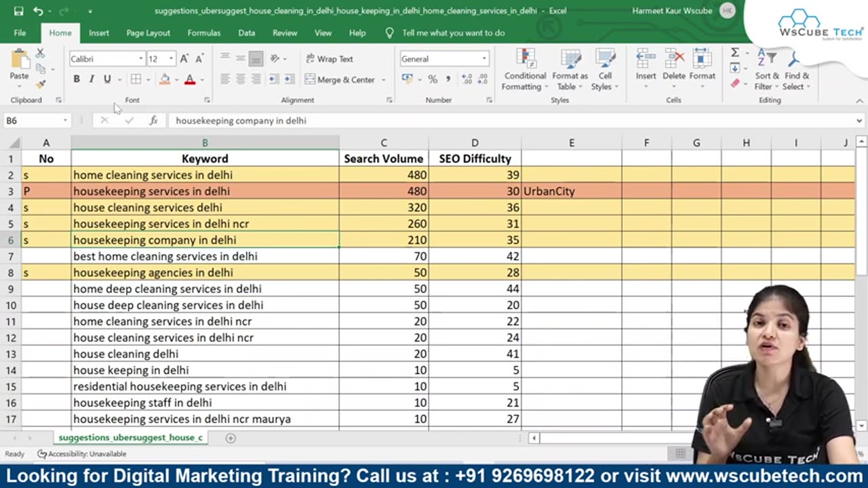Click Merge & Center button

(340, 80)
